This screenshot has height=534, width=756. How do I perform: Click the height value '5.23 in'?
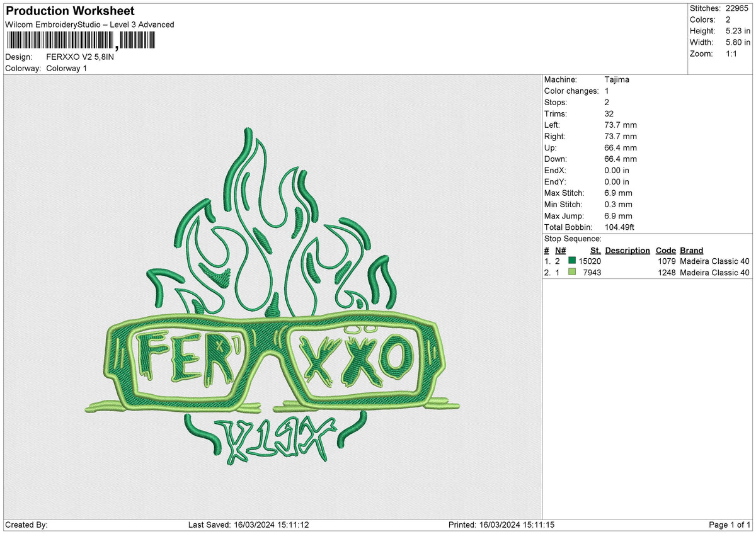click(738, 31)
